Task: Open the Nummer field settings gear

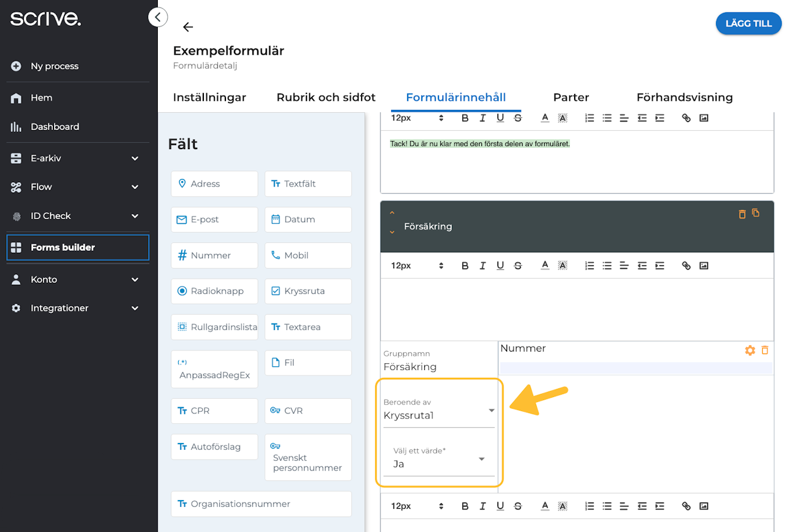Action: pos(750,350)
